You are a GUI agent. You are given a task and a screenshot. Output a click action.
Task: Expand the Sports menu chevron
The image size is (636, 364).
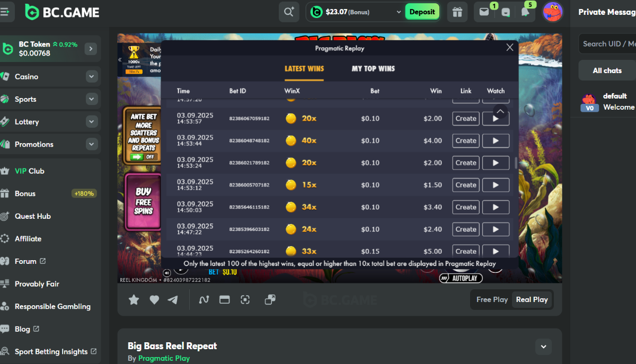click(92, 99)
